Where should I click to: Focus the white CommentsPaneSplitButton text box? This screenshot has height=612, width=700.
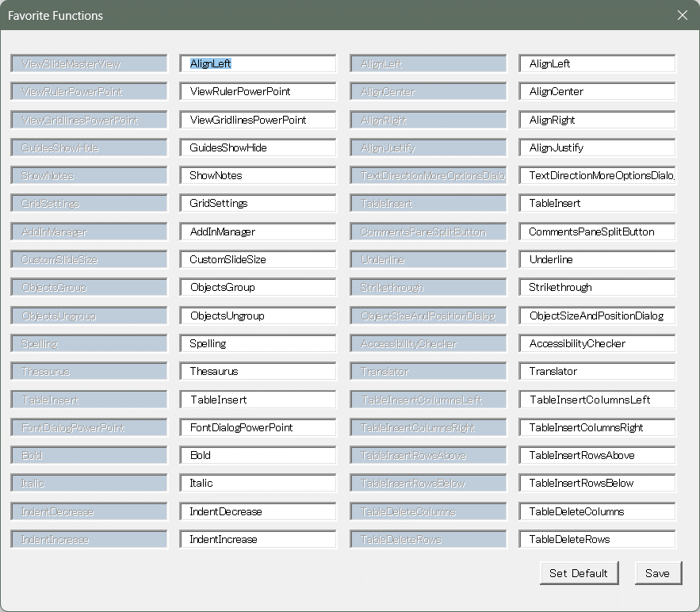click(x=597, y=232)
